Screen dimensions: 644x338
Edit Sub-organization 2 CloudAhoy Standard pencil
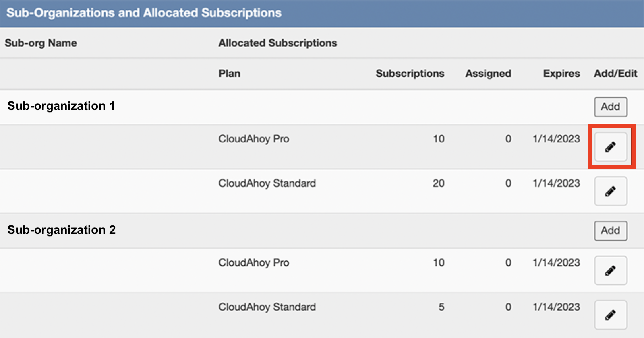(x=611, y=315)
